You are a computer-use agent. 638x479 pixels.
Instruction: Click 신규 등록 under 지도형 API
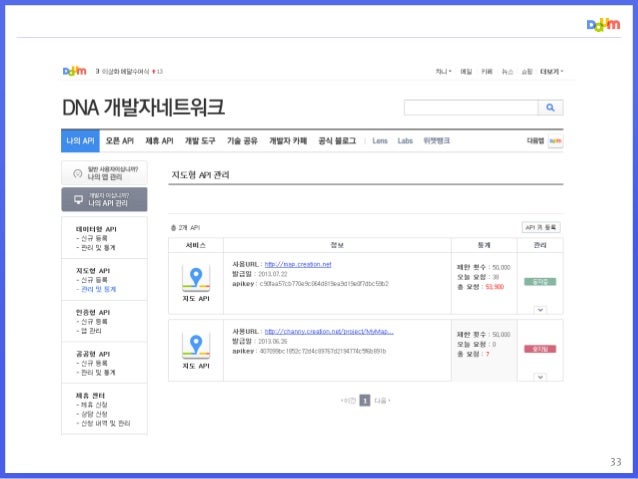92,280
